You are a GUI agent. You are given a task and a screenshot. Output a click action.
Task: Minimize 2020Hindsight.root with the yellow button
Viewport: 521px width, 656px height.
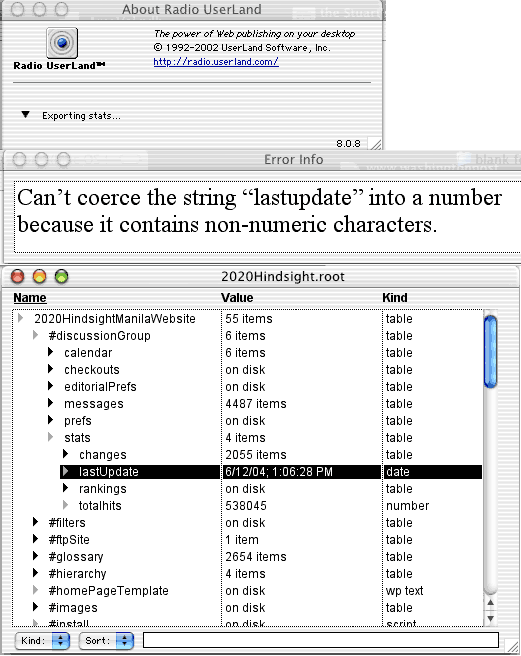[x=39, y=277]
